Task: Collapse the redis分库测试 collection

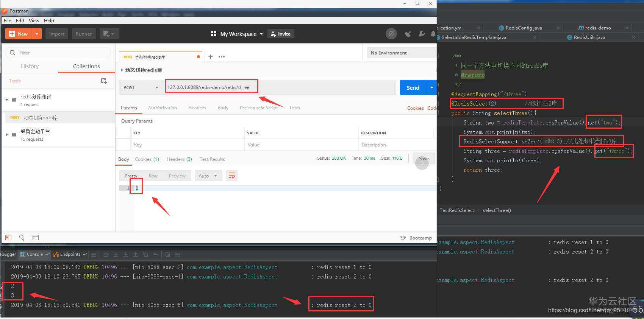Action: (7, 100)
